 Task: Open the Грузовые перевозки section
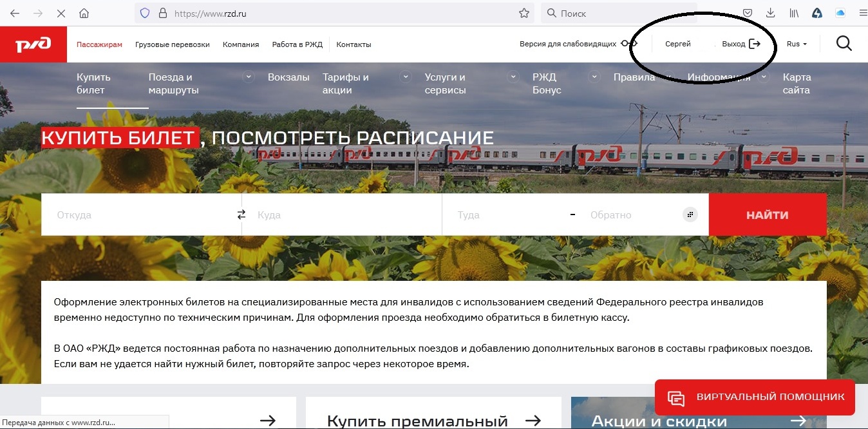click(x=173, y=44)
